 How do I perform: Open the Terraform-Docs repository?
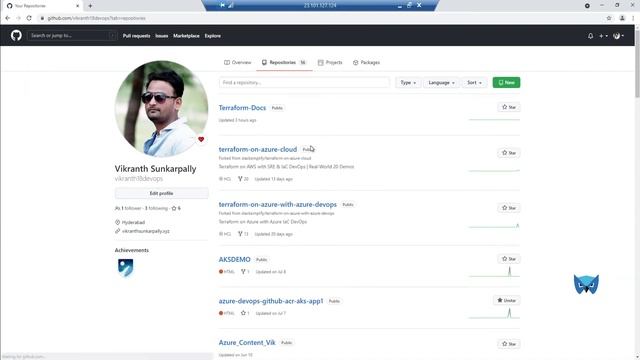[x=242, y=108]
